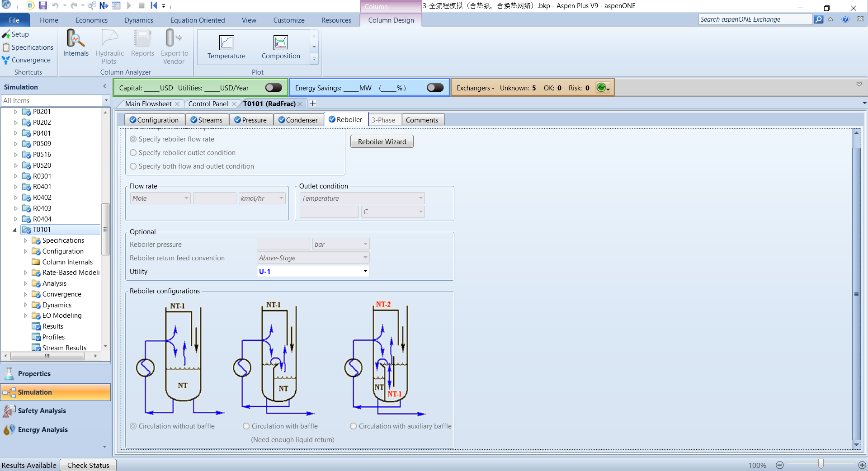This screenshot has height=471, width=868.
Task: Click the zoom in plus button
Action: [x=862, y=465]
